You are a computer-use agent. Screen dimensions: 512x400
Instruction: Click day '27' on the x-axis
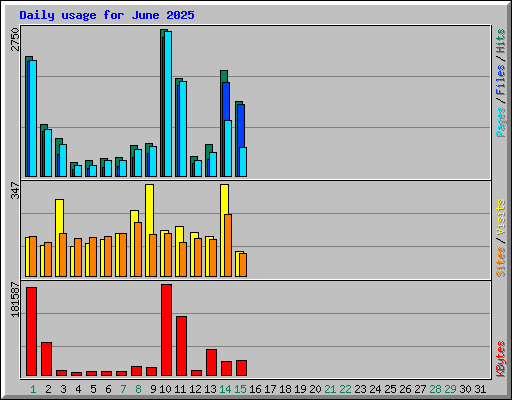[420, 389]
